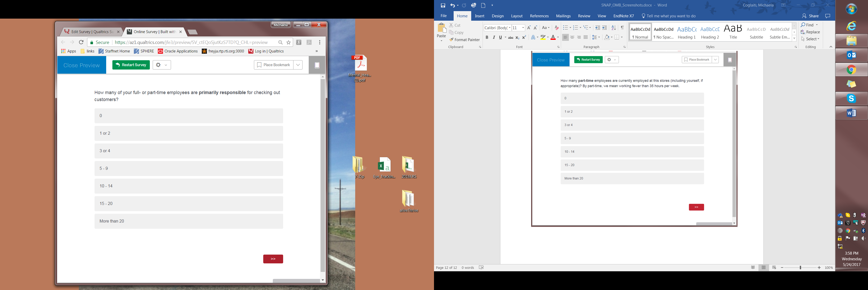The width and height of the screenshot is (868, 290).
Task: Click the Restart Survey button
Action: tap(131, 65)
